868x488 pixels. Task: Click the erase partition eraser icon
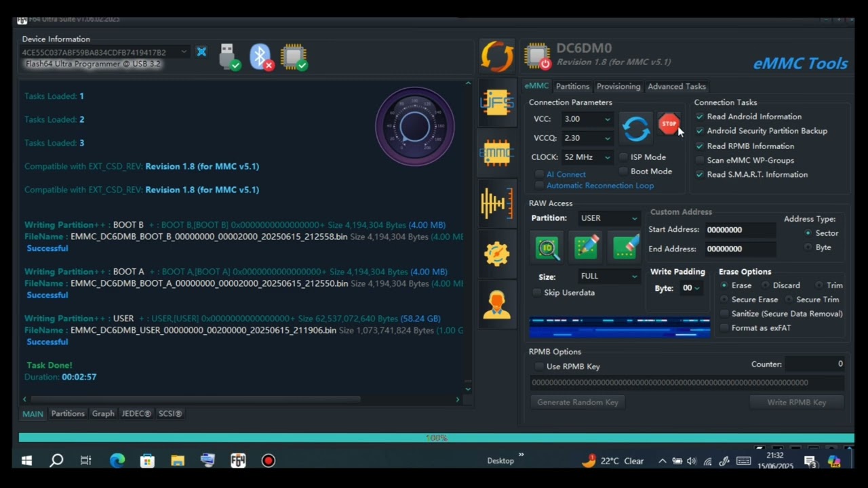[625, 248]
